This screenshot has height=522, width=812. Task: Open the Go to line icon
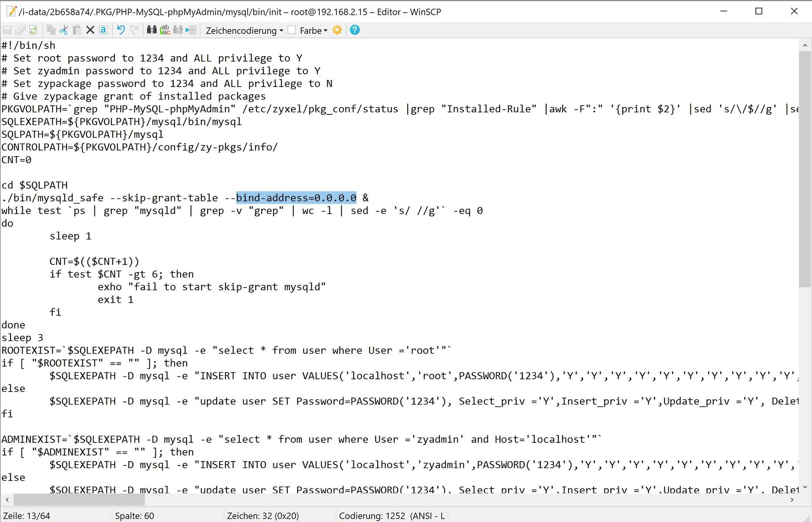(191, 30)
